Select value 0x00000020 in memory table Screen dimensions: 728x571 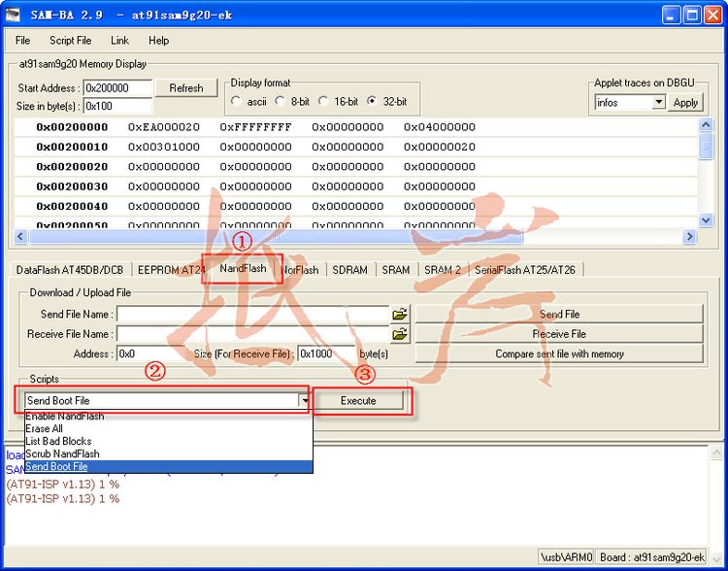click(x=439, y=147)
